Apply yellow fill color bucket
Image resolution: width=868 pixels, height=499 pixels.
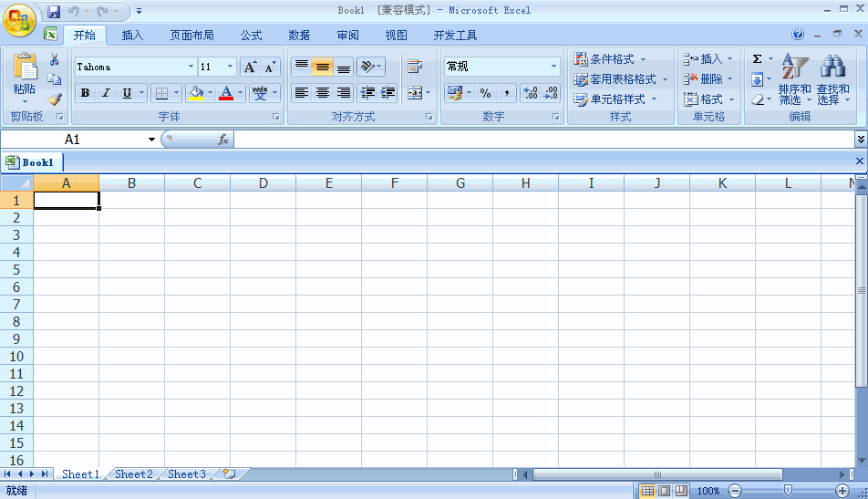(x=196, y=93)
